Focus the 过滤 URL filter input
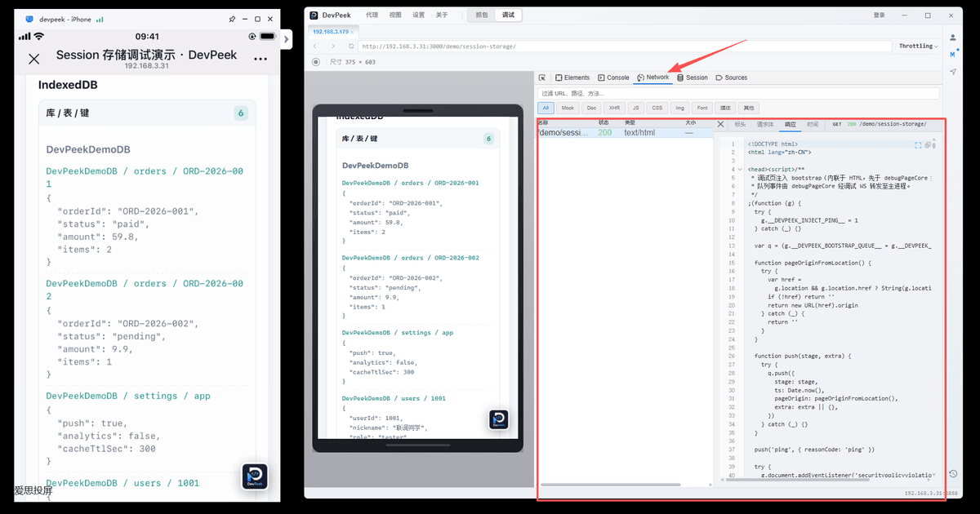This screenshot has width=980, height=514. click(738, 94)
